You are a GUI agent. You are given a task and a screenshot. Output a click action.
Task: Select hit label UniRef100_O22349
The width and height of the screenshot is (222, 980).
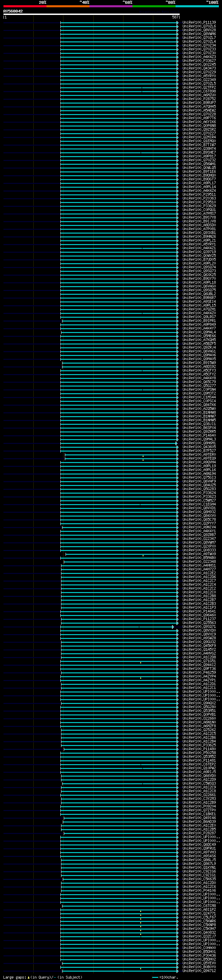click(x=199, y=80)
